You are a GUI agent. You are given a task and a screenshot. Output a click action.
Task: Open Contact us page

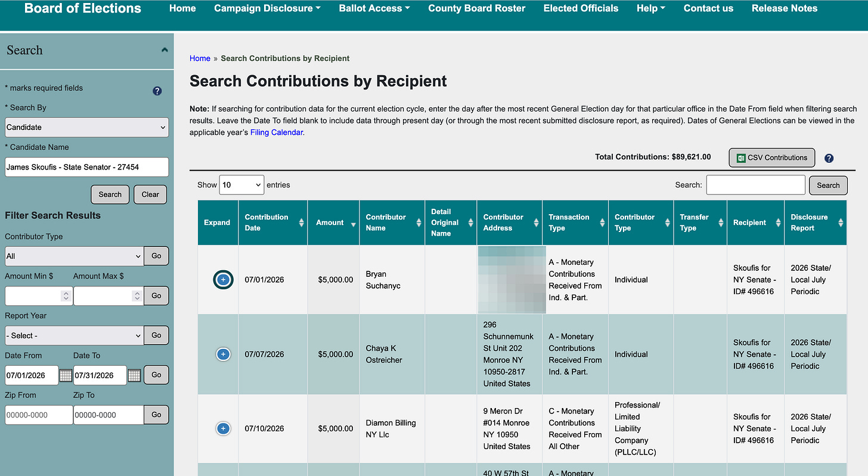click(x=708, y=8)
